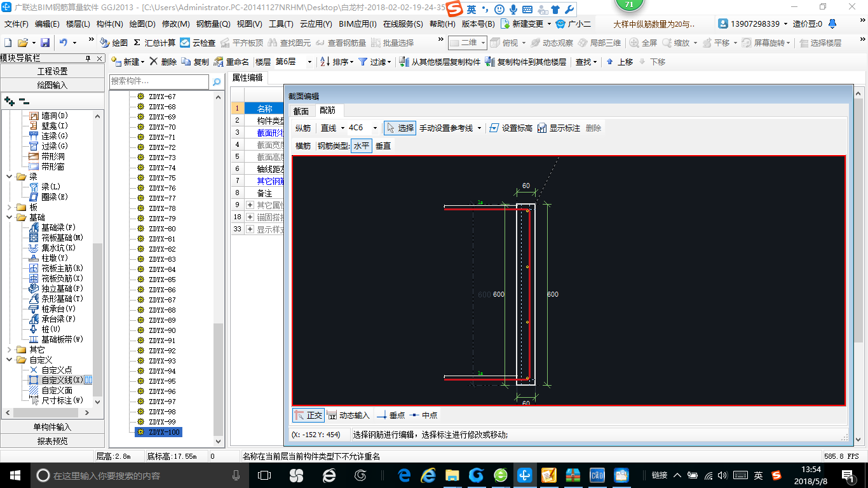Click 显示标注 in section editor
868x488 pixels.
[x=559, y=128]
